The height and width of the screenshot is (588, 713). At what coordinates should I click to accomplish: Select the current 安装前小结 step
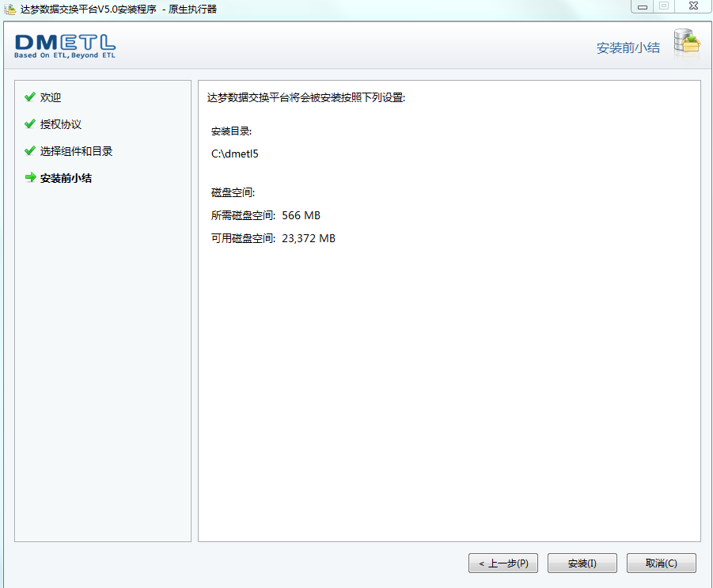coord(66,178)
